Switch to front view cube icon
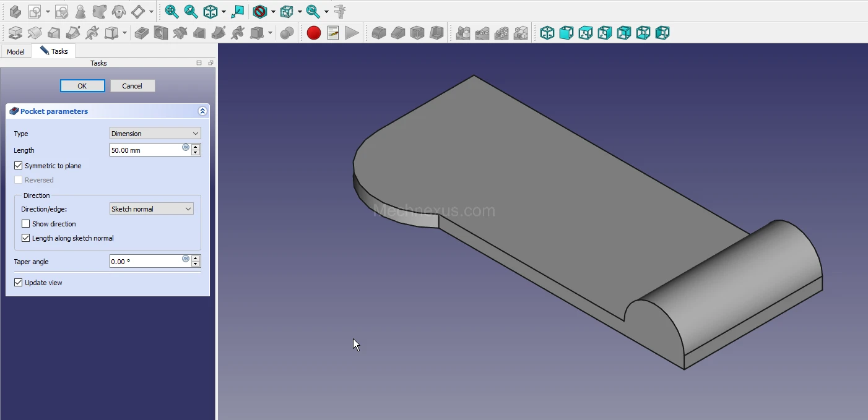 [566, 33]
